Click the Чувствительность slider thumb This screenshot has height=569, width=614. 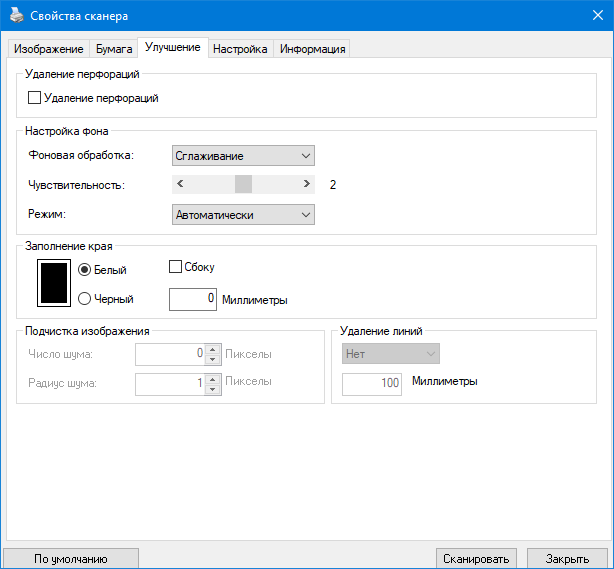click(243, 184)
